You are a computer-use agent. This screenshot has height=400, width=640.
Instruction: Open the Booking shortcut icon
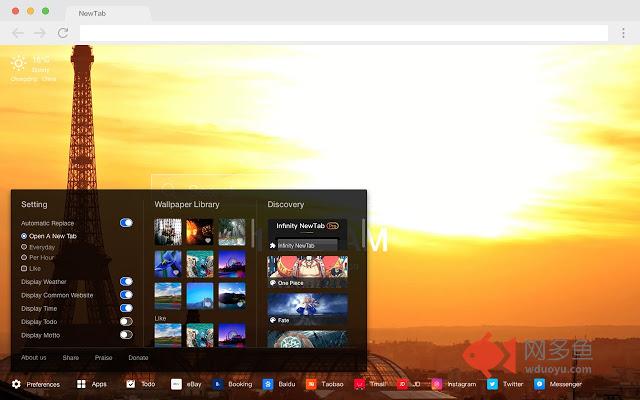[217, 384]
